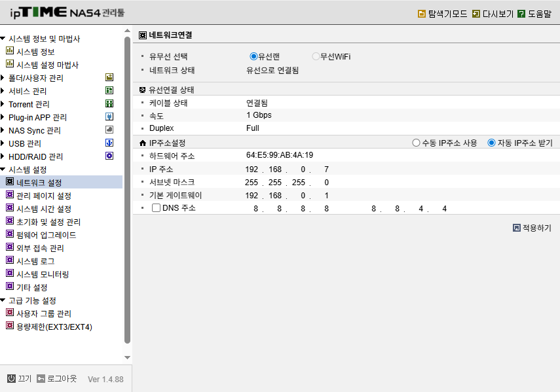The height and width of the screenshot is (392, 560).
Task: Click the IP 주소 last octet field
Action: (326, 169)
